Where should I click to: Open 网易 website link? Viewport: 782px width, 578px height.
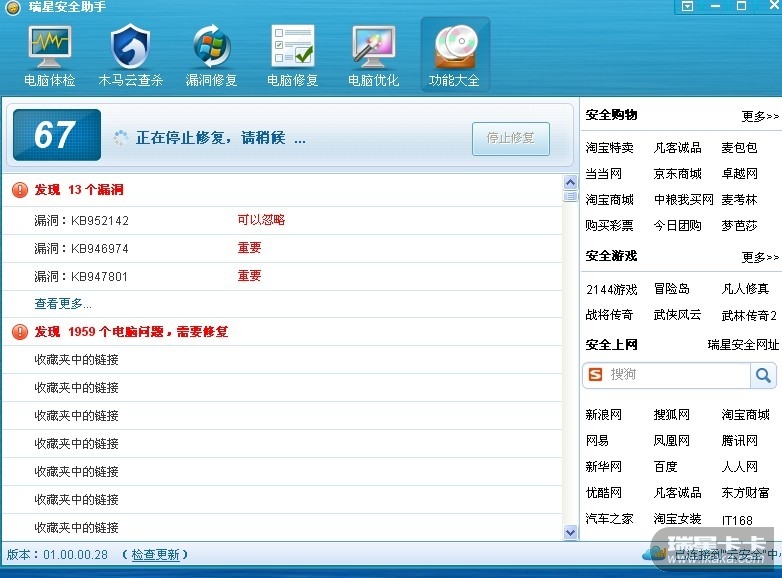(597, 440)
